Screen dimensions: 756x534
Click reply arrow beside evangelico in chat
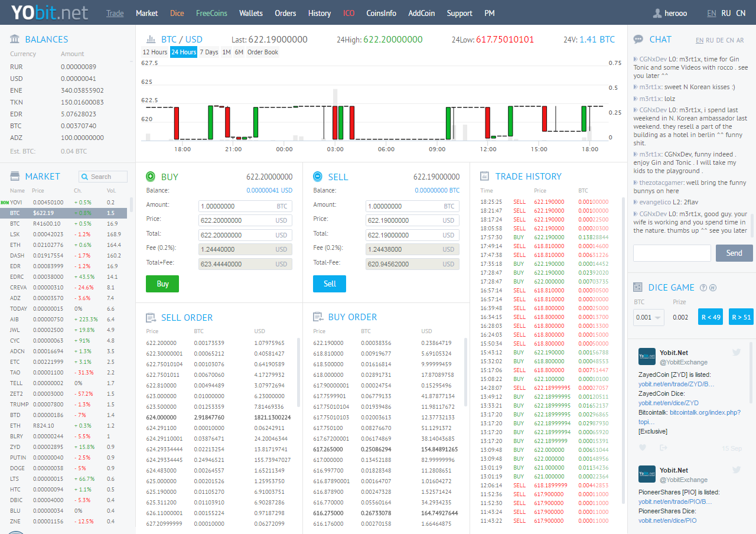click(x=636, y=202)
